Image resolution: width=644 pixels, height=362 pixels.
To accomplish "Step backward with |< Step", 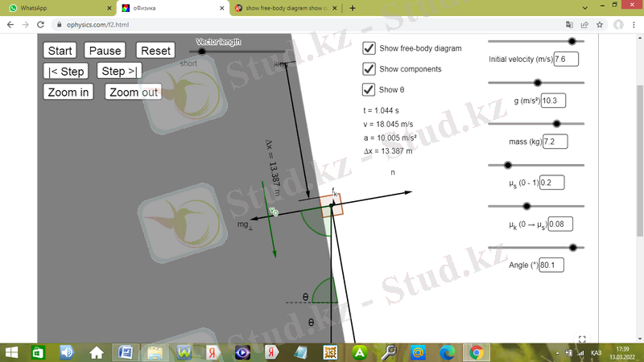I will tap(66, 71).
